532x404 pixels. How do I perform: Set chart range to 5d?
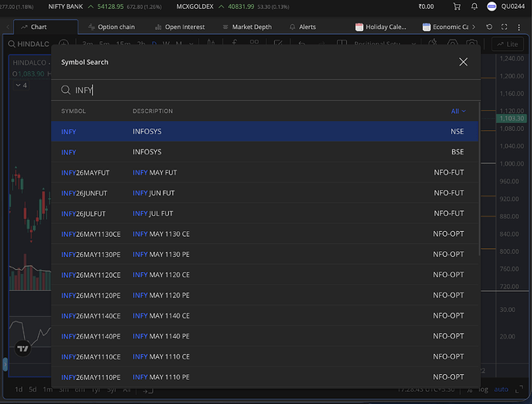[x=32, y=389]
